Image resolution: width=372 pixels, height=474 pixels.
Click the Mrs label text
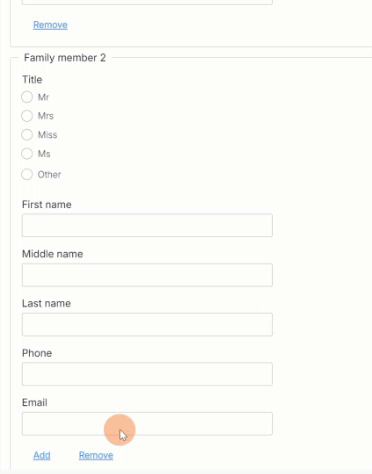(x=46, y=116)
